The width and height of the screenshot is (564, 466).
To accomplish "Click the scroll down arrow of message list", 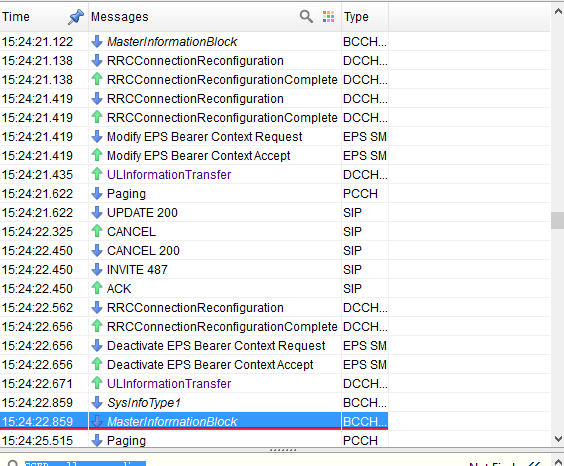I will click(558, 439).
